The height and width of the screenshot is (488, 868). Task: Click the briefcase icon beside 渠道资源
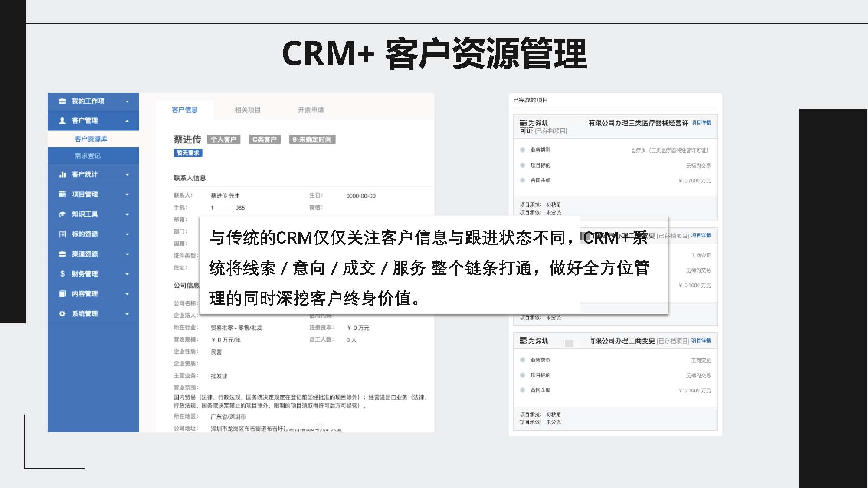click(x=62, y=254)
